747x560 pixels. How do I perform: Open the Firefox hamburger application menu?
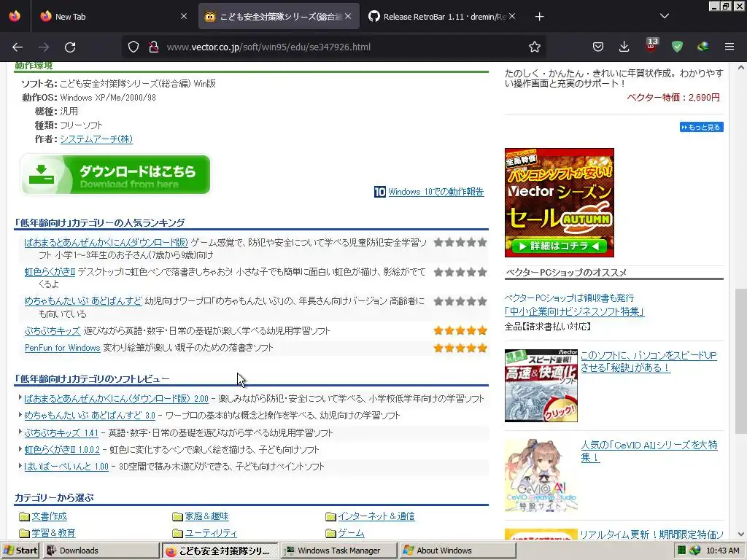[x=729, y=47]
